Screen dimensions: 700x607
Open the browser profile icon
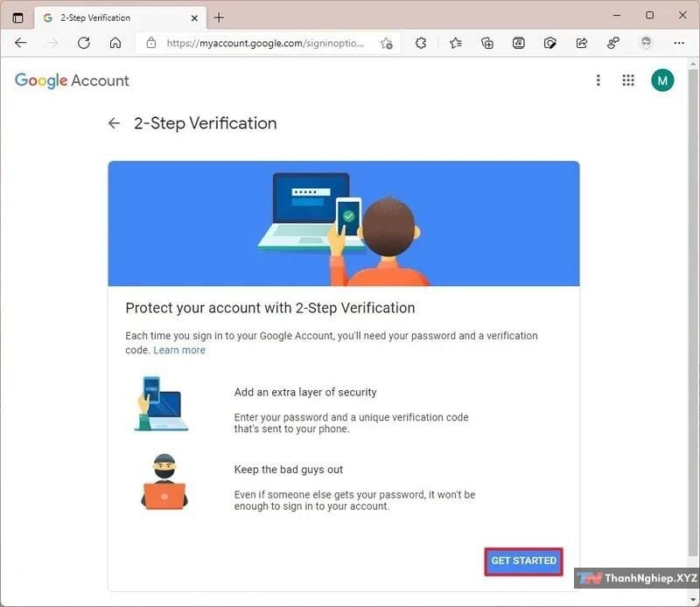pyautogui.click(x=646, y=43)
